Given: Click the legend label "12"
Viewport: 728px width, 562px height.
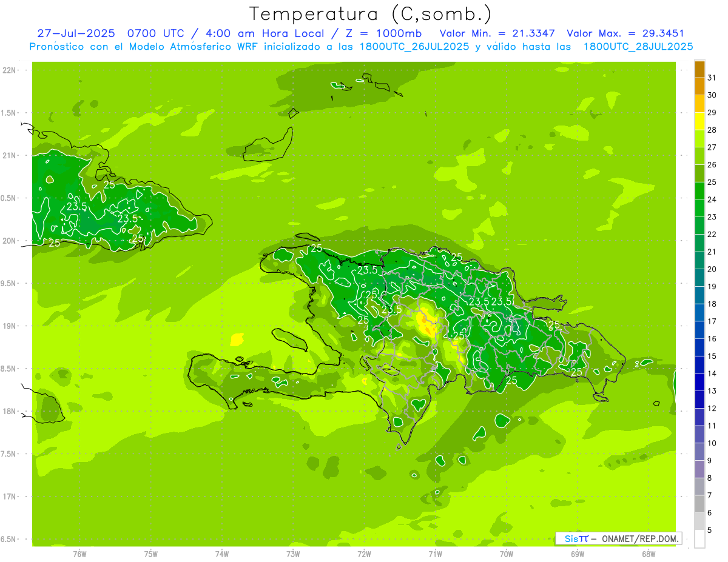Looking at the screenshot, I should point(712,409).
